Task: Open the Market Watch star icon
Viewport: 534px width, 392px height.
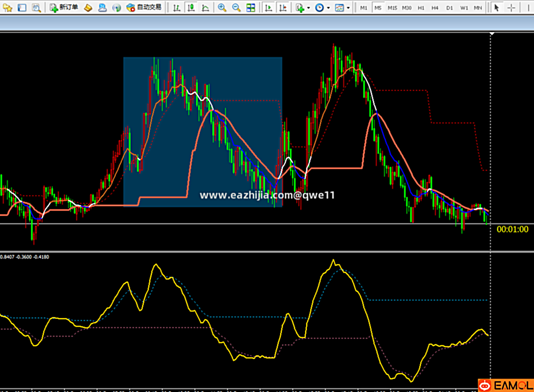Action: 8,8
